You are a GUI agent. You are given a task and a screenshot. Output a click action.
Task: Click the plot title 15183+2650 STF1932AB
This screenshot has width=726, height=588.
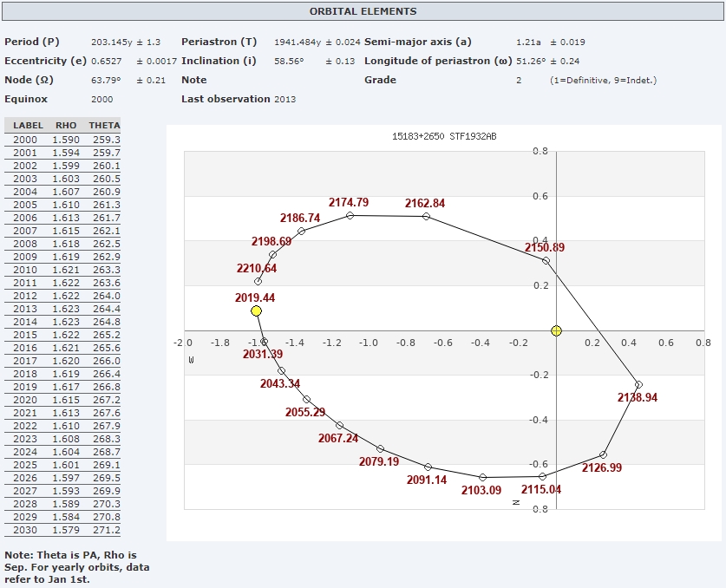pyautogui.click(x=444, y=137)
